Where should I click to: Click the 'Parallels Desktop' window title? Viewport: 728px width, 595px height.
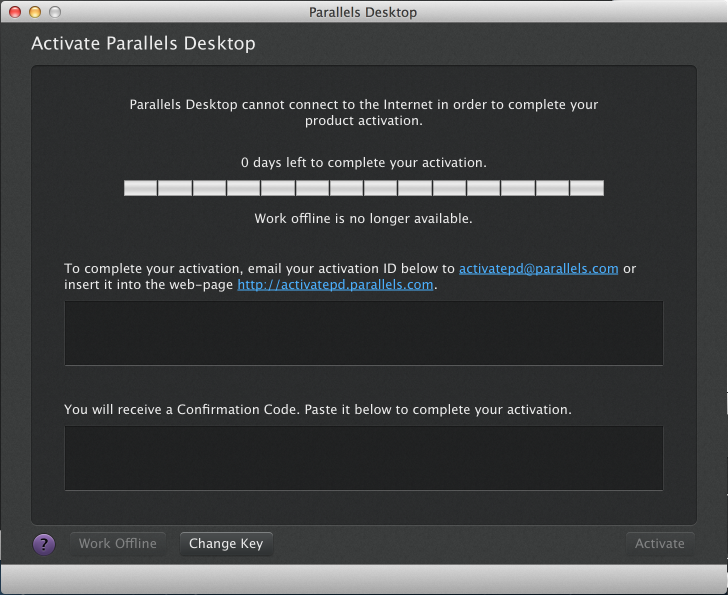coord(363,12)
